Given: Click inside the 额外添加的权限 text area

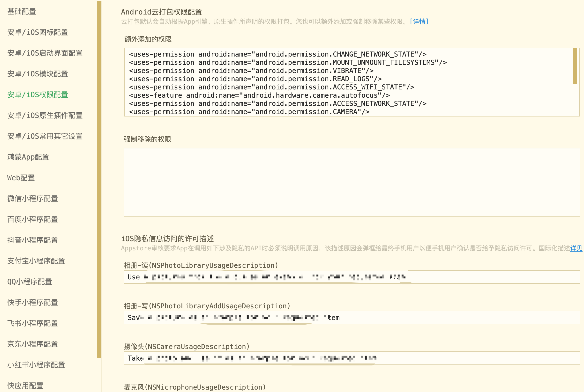Looking at the screenshot, I should (x=350, y=82).
